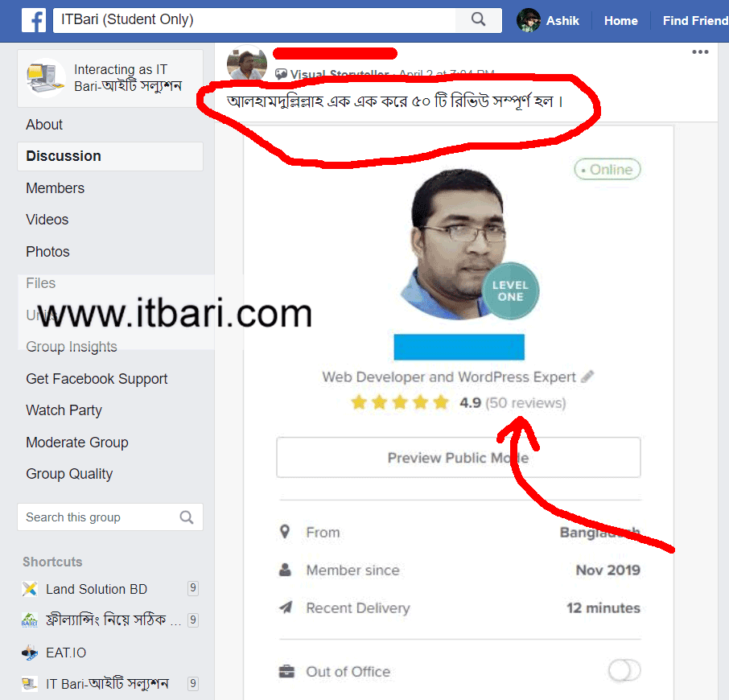This screenshot has height=700, width=729.
Task: Click the search magnifier button in top bar
Action: pyautogui.click(x=479, y=19)
